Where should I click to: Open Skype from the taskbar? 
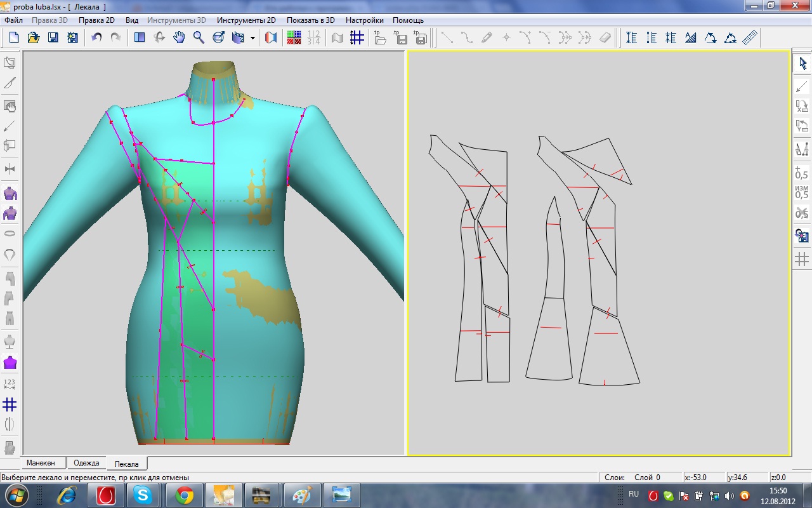pyautogui.click(x=143, y=495)
